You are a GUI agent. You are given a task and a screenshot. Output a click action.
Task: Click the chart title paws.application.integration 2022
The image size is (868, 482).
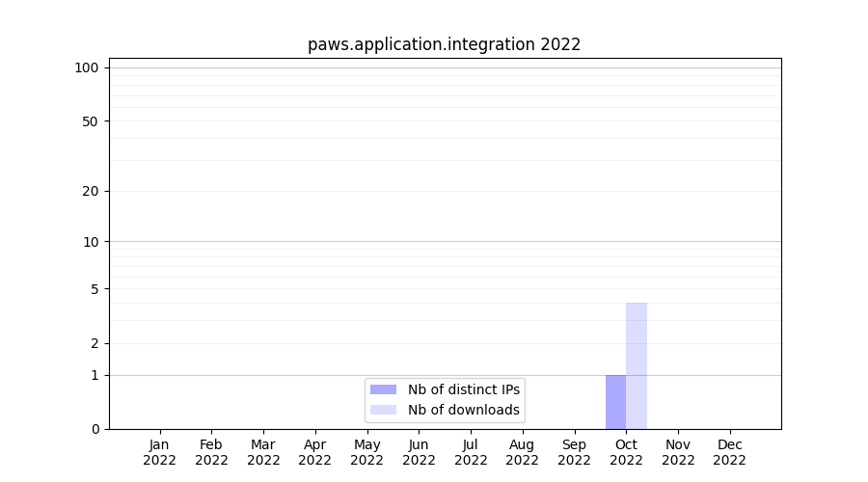(x=444, y=44)
